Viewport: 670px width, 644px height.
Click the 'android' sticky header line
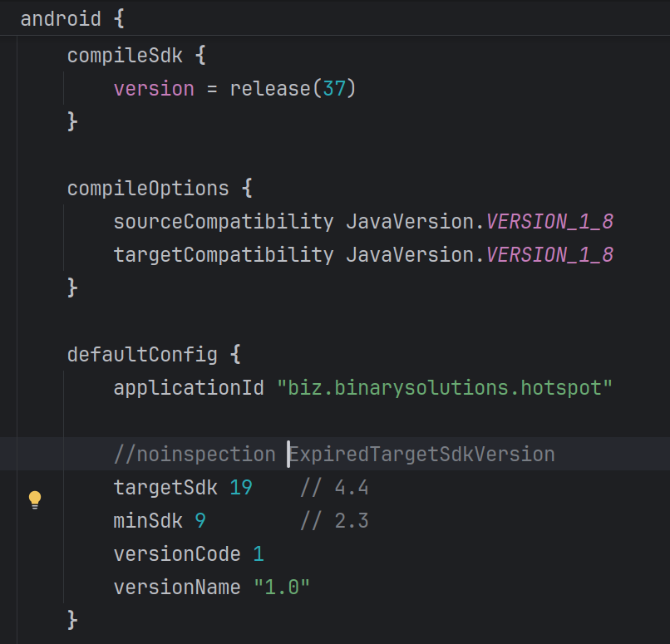335,18
